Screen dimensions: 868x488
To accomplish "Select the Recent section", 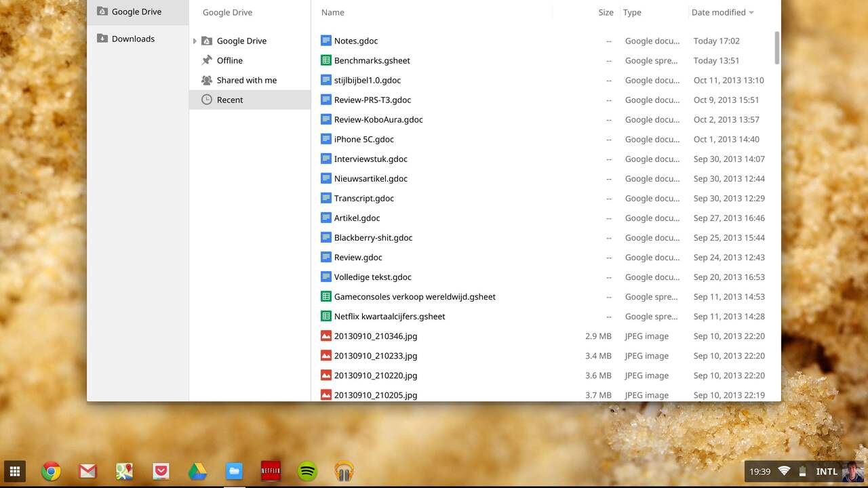I will pos(250,100).
